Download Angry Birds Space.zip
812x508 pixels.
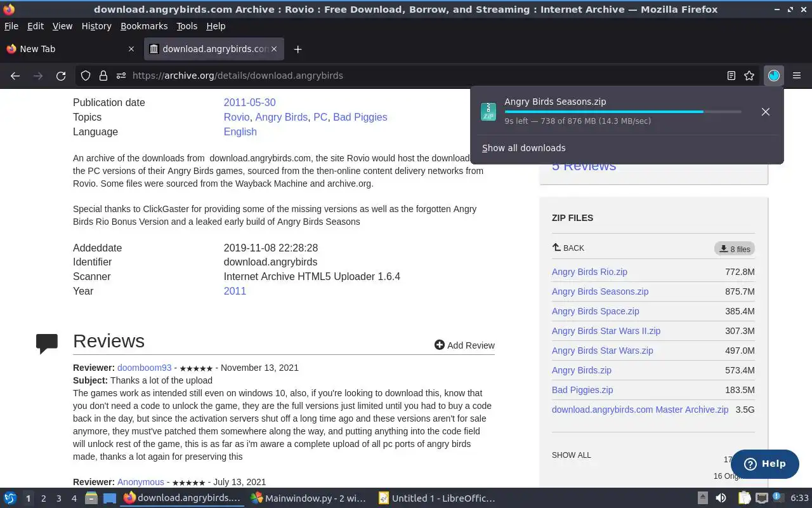[595, 311]
